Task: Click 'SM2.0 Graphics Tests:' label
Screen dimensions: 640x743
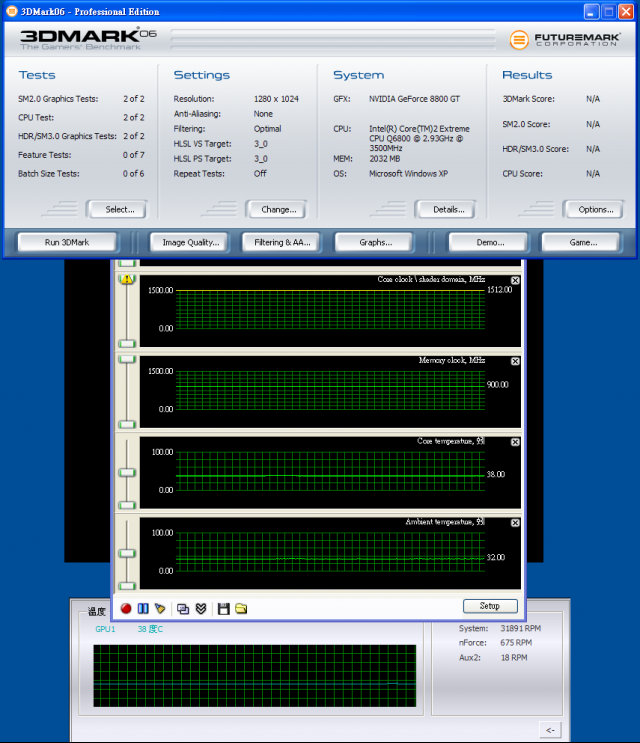Action: pyautogui.click(x=58, y=99)
